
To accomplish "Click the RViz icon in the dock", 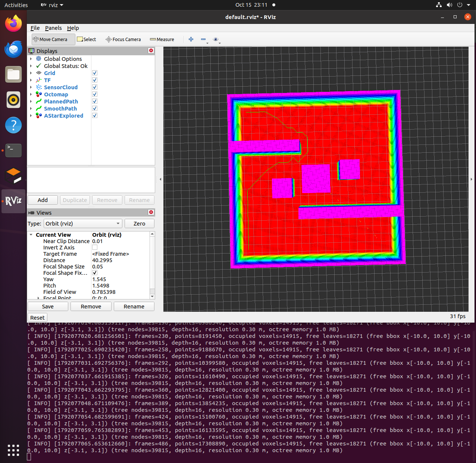I will click(x=13, y=201).
